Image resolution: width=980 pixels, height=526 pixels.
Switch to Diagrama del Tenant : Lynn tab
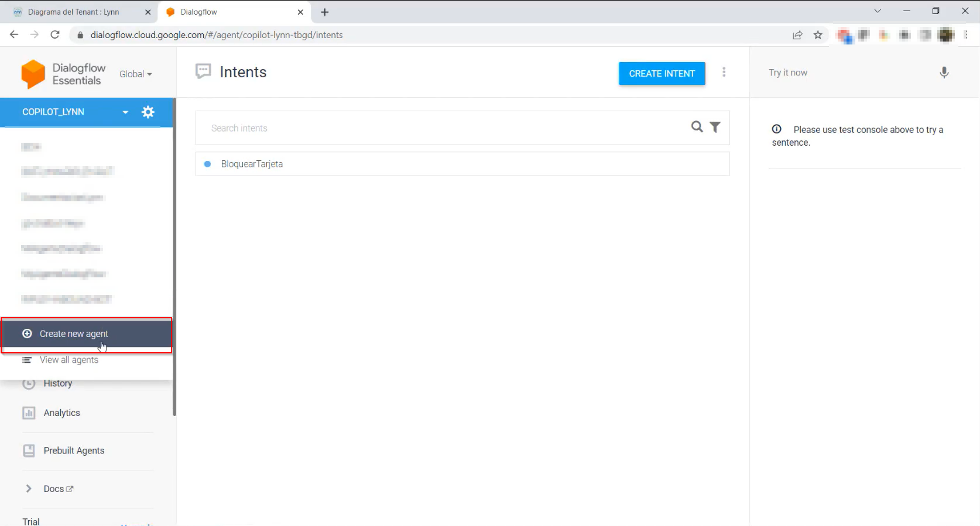(74, 12)
